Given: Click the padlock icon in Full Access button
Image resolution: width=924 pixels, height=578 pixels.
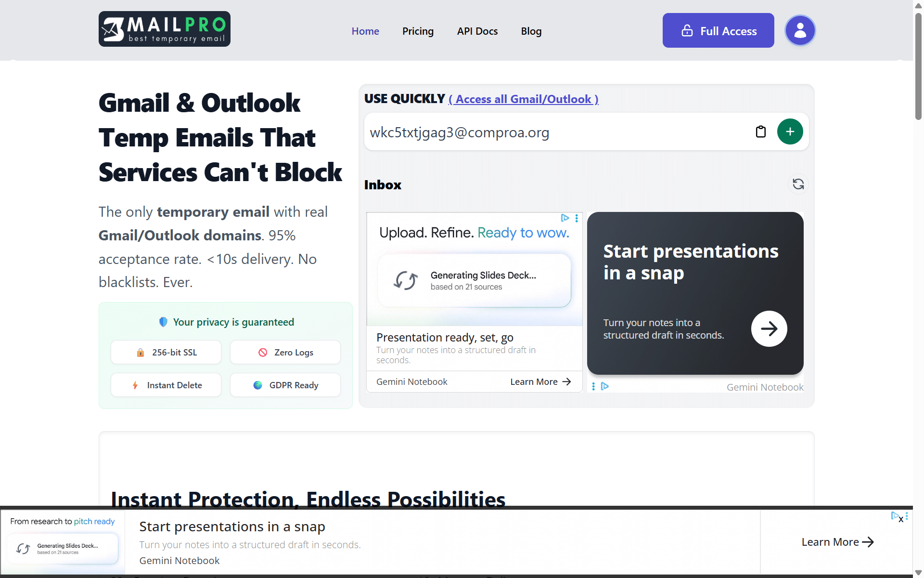Looking at the screenshot, I should (687, 31).
